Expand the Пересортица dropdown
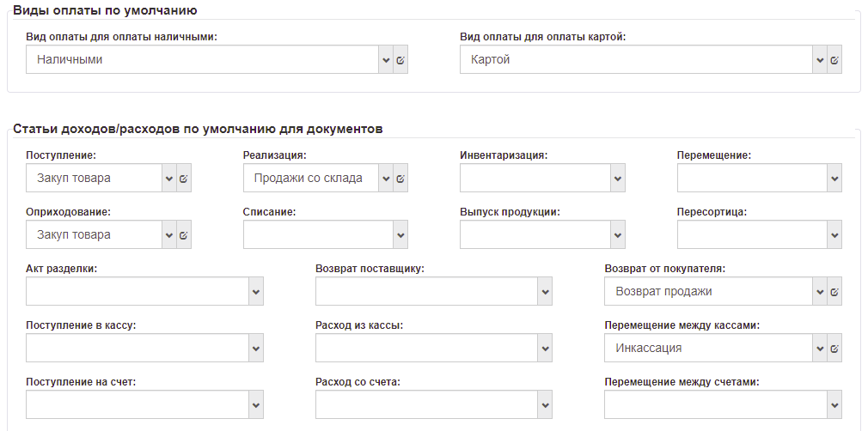The image size is (868, 431). [834, 235]
